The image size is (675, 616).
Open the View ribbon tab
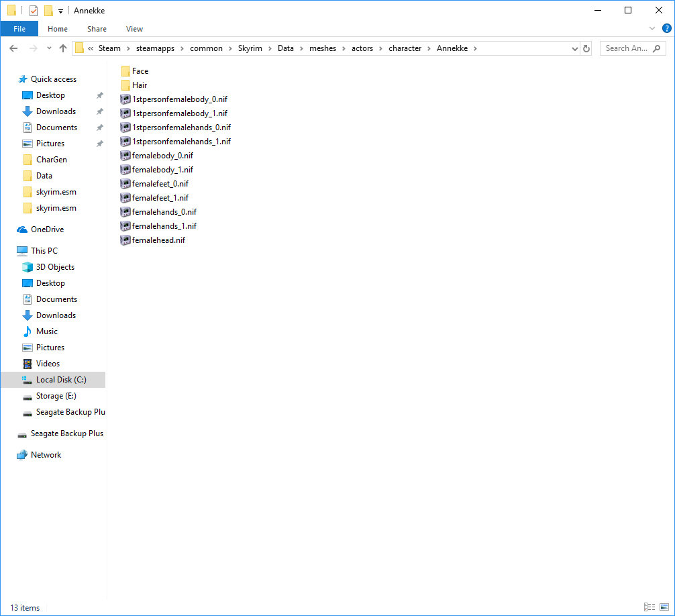click(x=134, y=29)
